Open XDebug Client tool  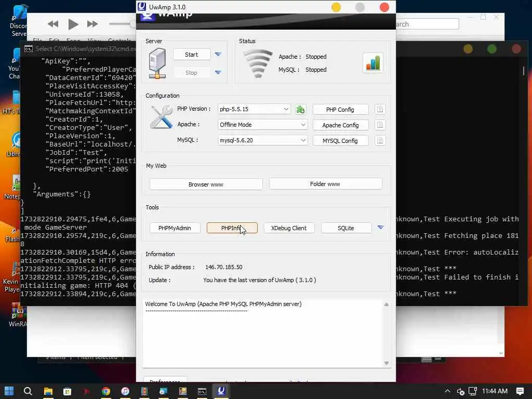coord(289,228)
